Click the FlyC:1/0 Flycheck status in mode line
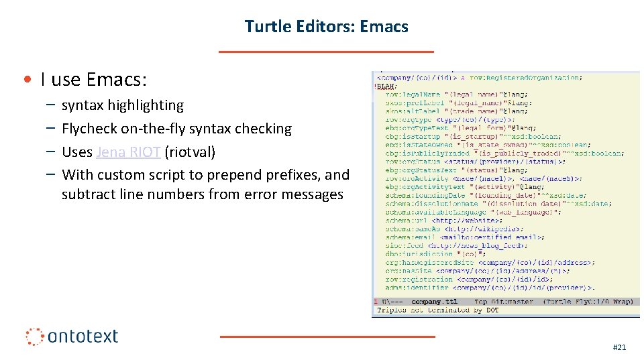This screenshot has height=362, width=644. coord(592,302)
